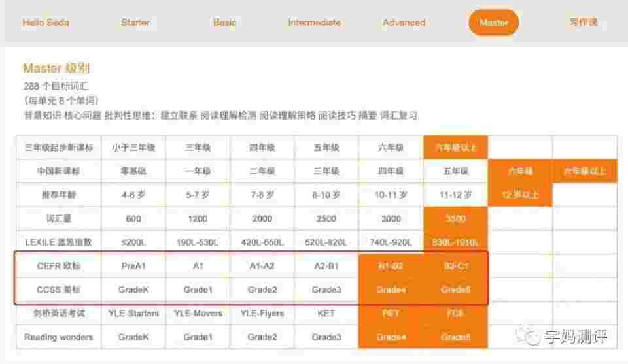This screenshot has width=628, height=364.
Task: Select the 'KET' exam cell
Action: click(326, 313)
